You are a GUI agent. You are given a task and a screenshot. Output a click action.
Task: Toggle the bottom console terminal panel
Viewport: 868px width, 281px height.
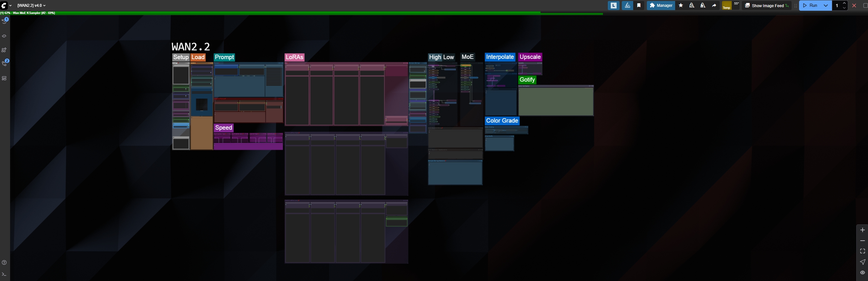(4, 274)
